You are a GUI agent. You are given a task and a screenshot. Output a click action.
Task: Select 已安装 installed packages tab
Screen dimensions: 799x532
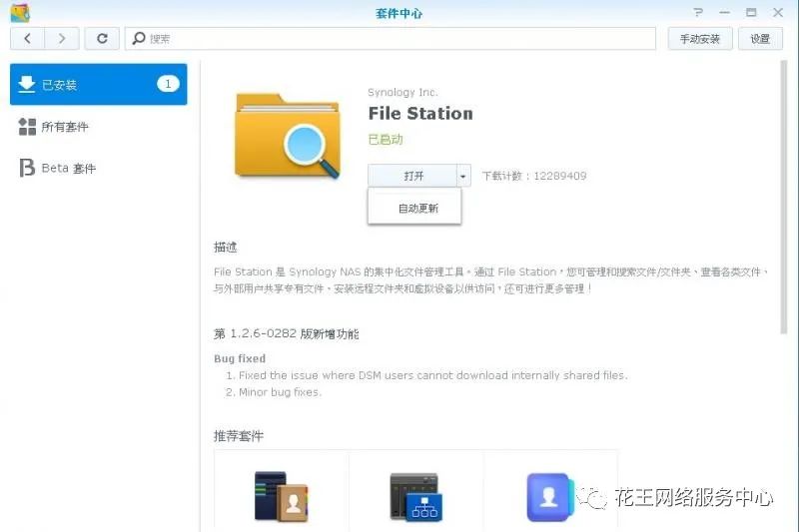(x=98, y=84)
